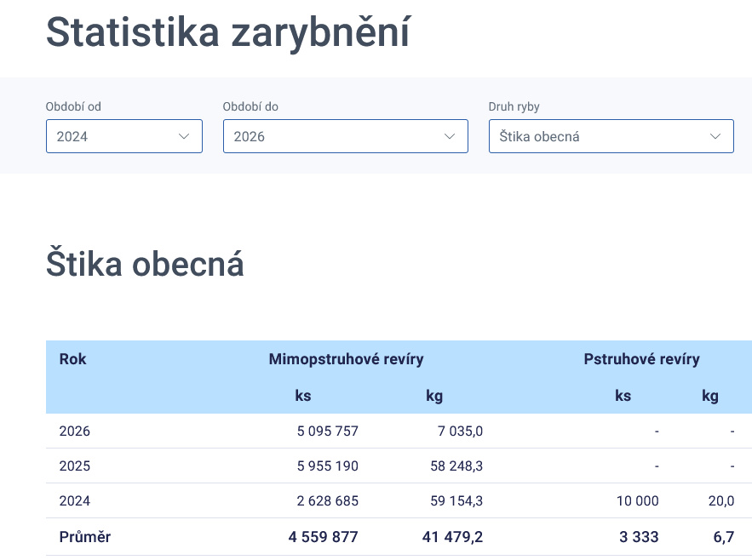Click the 'Štika obecná' section heading

tap(145, 263)
